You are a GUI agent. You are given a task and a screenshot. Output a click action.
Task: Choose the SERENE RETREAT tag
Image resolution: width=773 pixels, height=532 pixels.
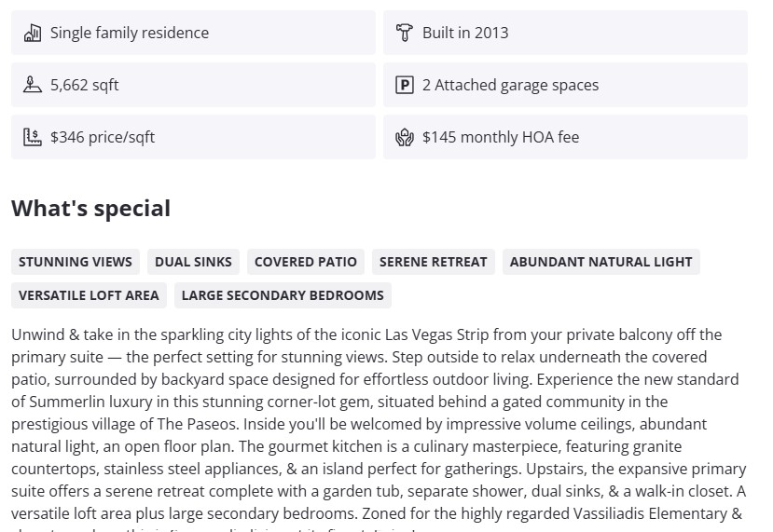coord(434,262)
